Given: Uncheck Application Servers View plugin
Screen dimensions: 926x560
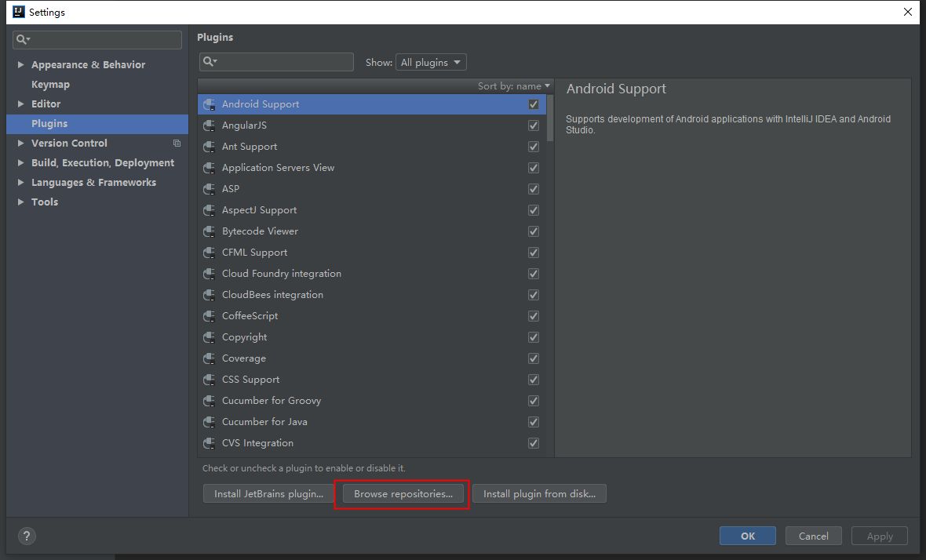Looking at the screenshot, I should 534,168.
